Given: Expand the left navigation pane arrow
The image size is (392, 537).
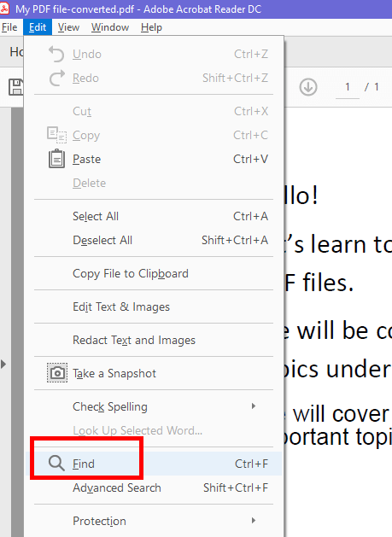Looking at the screenshot, I should [x=3, y=364].
